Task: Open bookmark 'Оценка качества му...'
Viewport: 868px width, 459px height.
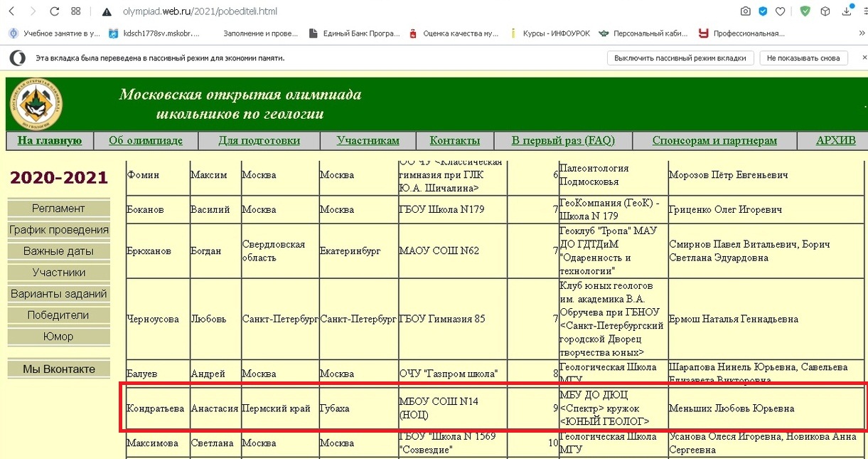Action: [454, 33]
